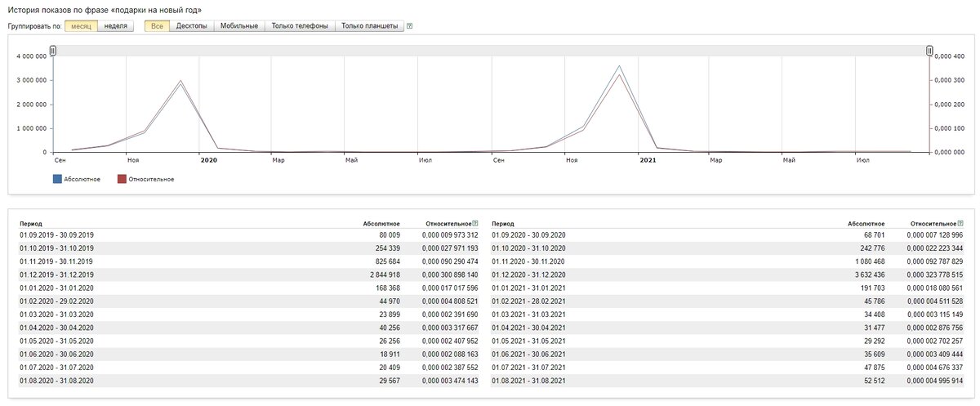Viewport: 980px width, 406px height.
Task: Select row 01.09.2020 - 30.09.2020
Action: pyautogui.click(x=728, y=234)
